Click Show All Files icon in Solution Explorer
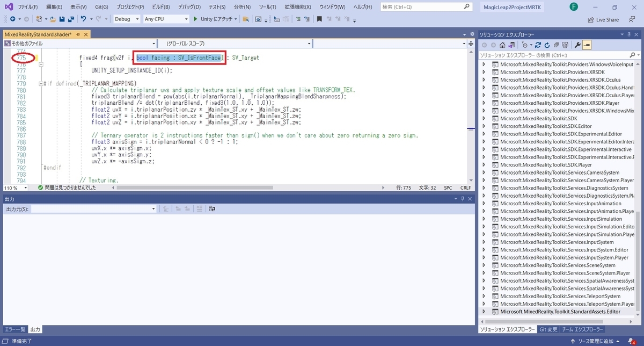 565,45
